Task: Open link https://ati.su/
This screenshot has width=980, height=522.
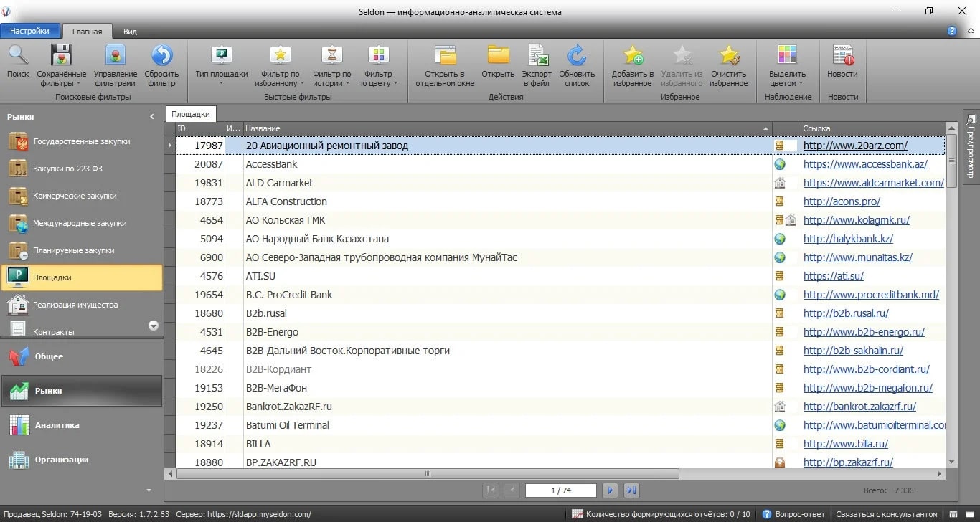Action: [834, 276]
